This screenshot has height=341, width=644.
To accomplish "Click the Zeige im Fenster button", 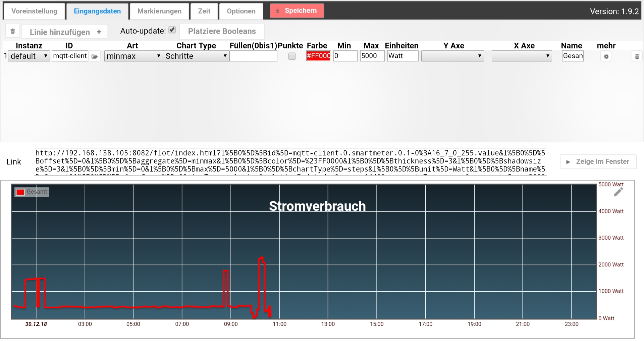I will 598,162.
